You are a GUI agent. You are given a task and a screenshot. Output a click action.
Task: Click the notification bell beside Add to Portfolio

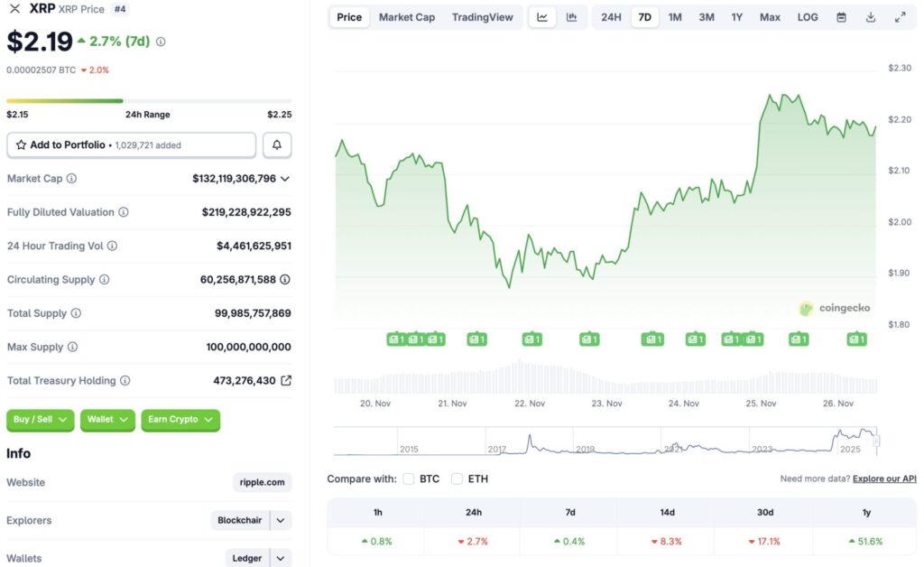[x=277, y=144]
